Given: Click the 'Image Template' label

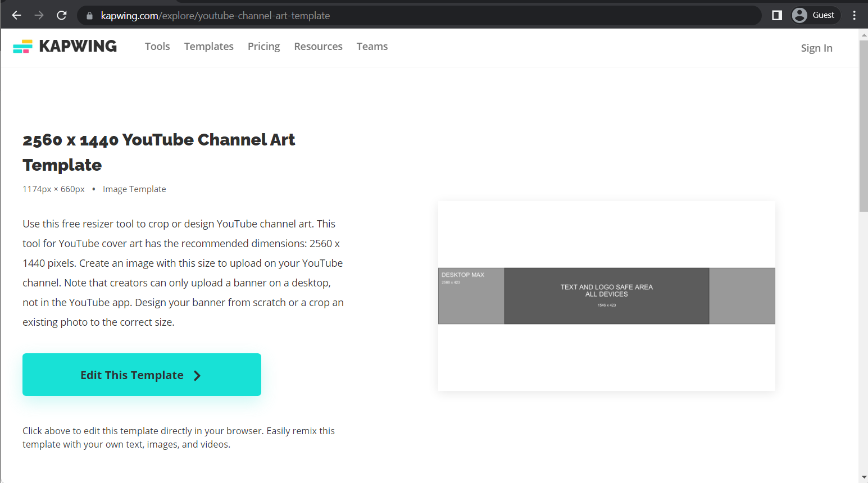Looking at the screenshot, I should point(134,189).
